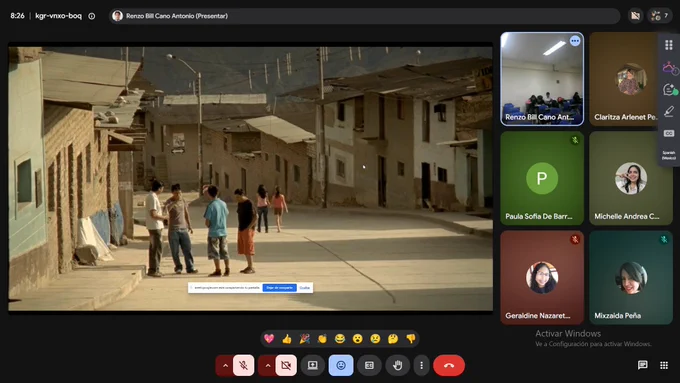This screenshot has height=383, width=680.
Task: Select Mixzaida Peña's participant tile
Action: pos(631,278)
